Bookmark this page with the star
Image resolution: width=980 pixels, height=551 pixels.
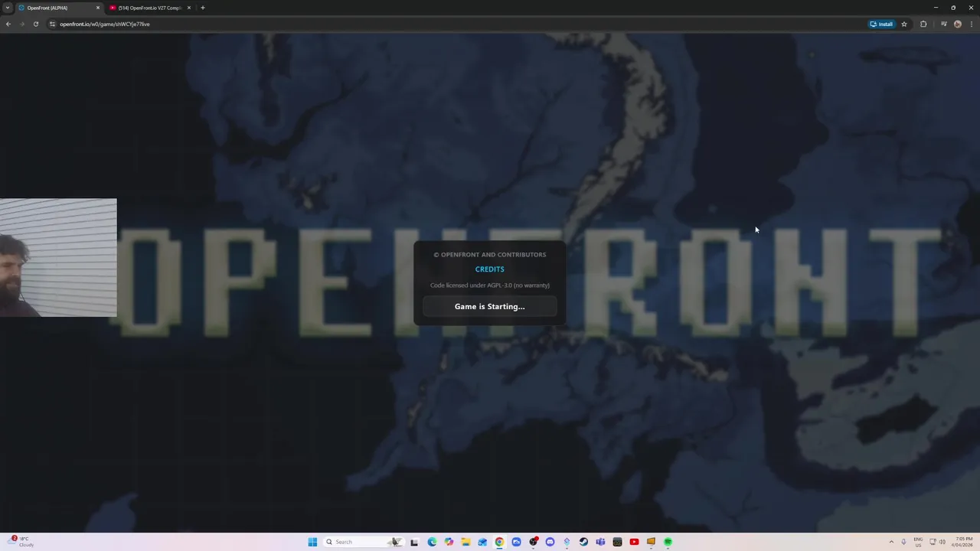coord(904,24)
